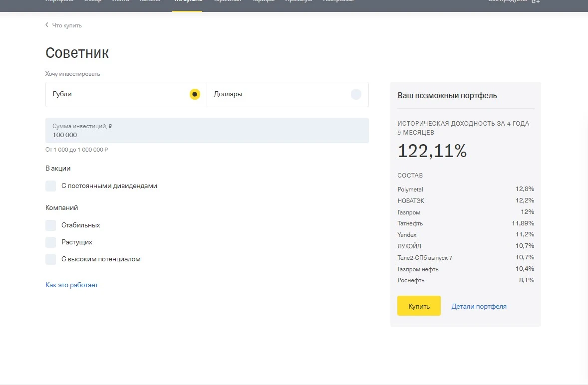Click 'Yandex' in the portfolio list
The image size is (588, 385).
pos(407,235)
